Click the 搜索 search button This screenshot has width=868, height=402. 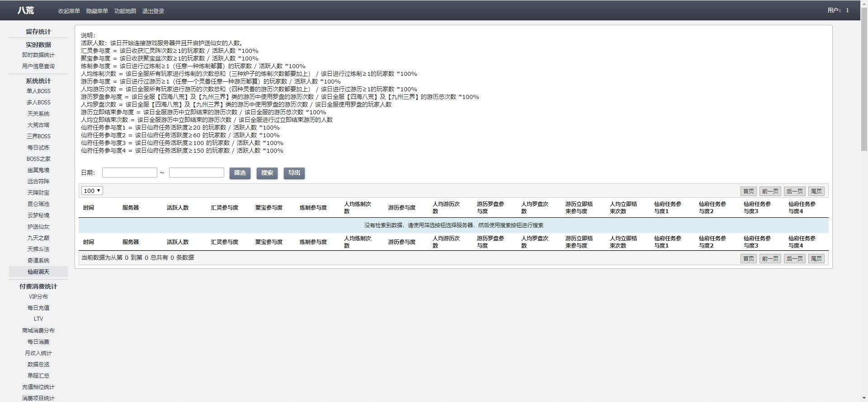(x=267, y=173)
